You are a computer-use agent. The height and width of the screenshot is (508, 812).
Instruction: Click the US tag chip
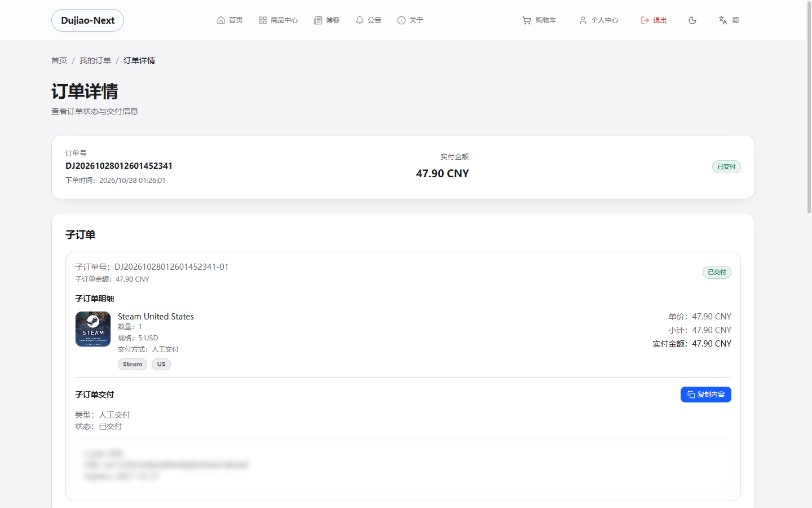[x=161, y=364]
